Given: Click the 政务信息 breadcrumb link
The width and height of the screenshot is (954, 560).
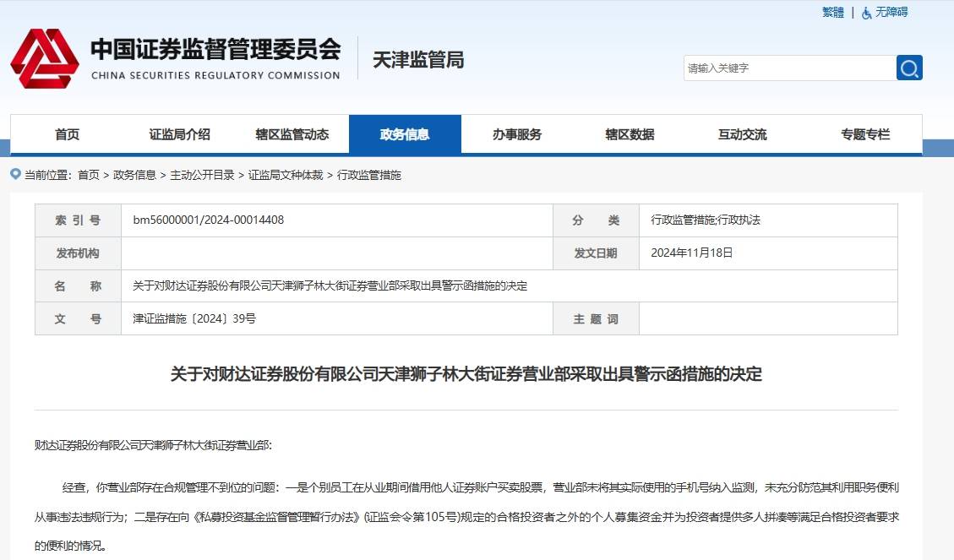Looking at the screenshot, I should point(134,175).
